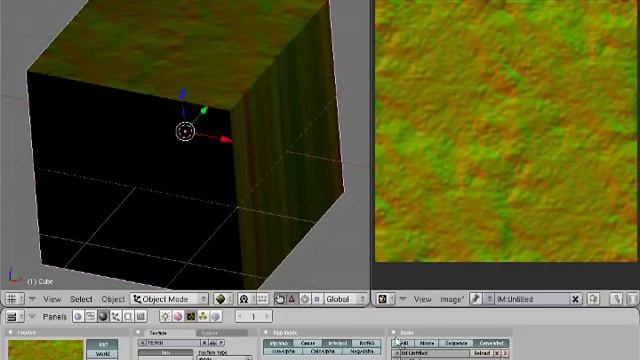The image size is (640, 360).
Task: Switch to the Logic context icon
Action: click(x=78, y=316)
